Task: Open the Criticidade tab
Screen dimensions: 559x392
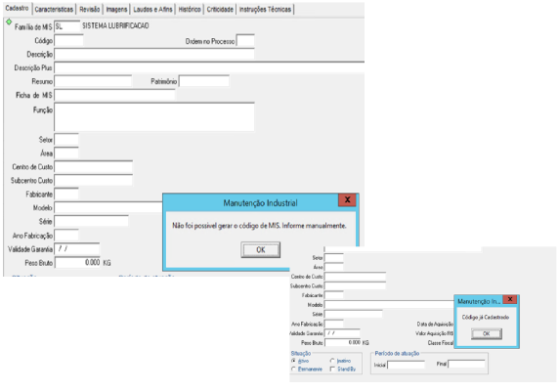Action: pyautogui.click(x=220, y=9)
